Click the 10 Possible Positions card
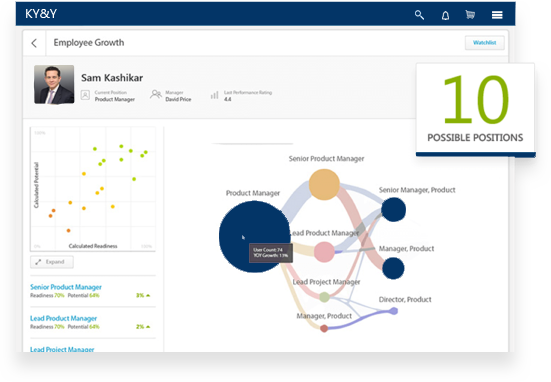The height and width of the screenshot is (382, 551). (x=475, y=110)
